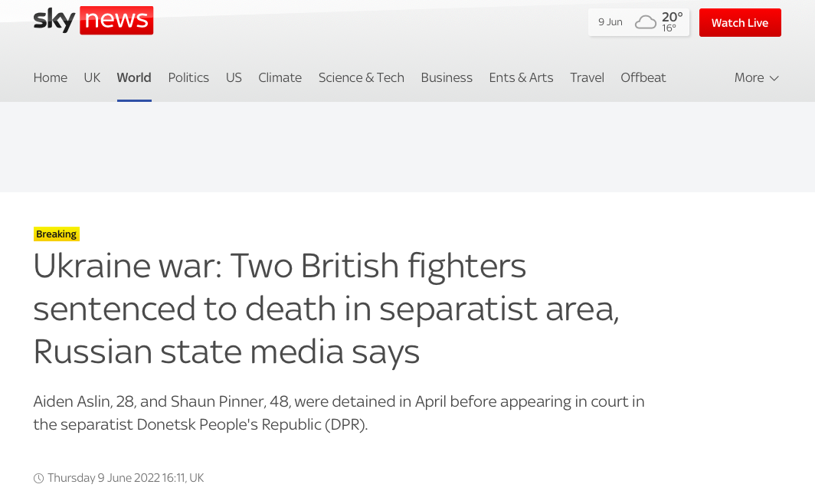Open the Business section

tap(447, 78)
